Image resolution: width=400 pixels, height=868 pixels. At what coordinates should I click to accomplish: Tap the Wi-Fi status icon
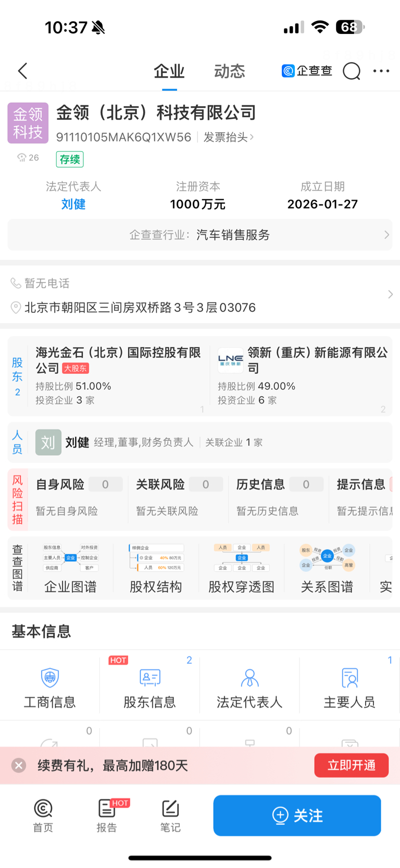point(320,27)
